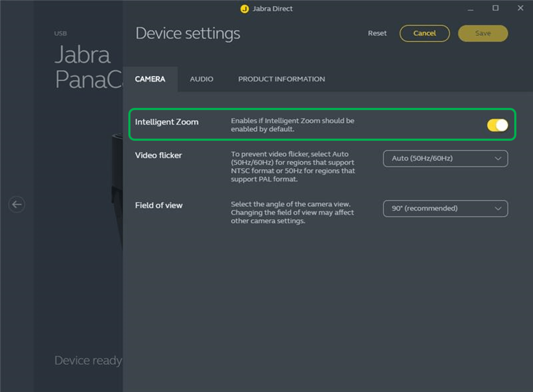
Task: Click the Device settings heading
Action: (188, 34)
